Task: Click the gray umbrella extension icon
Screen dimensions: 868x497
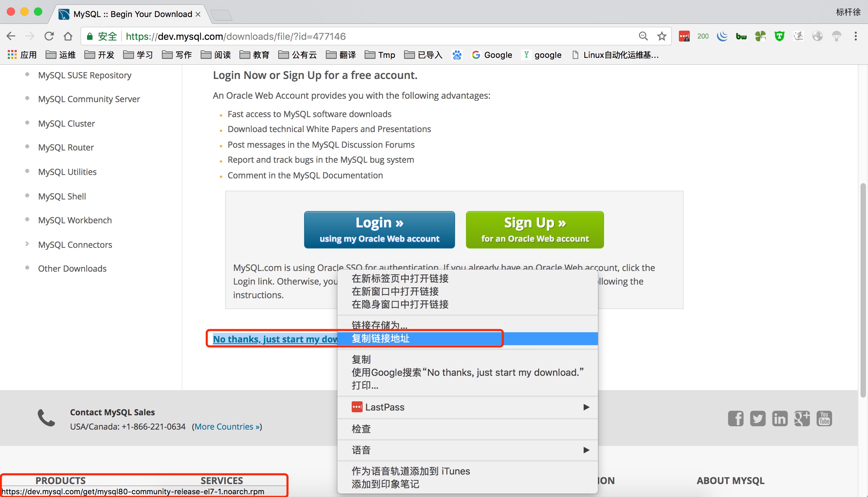Action: click(x=836, y=36)
